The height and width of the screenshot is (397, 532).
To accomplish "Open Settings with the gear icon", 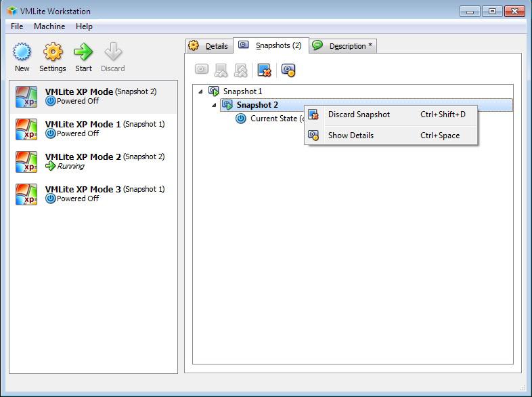I will point(53,52).
